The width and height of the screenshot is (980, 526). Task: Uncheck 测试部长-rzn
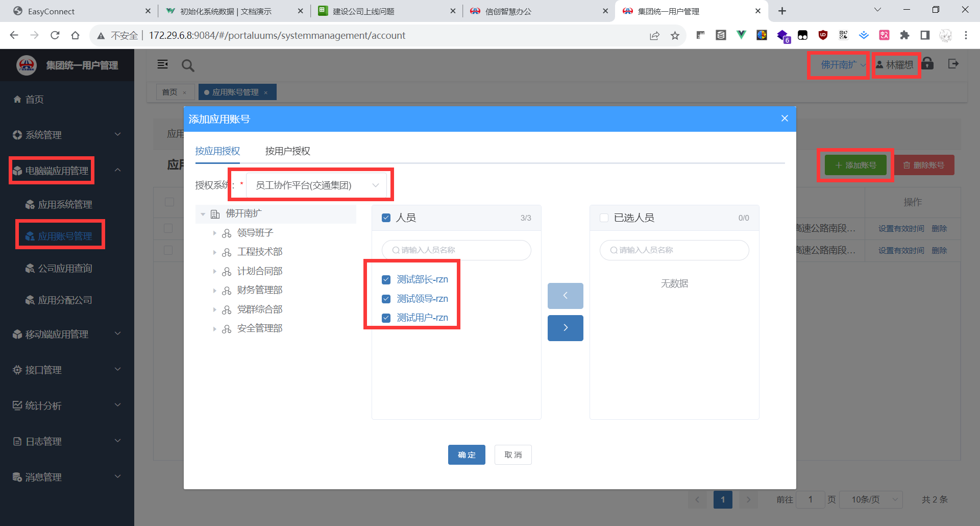click(386, 280)
